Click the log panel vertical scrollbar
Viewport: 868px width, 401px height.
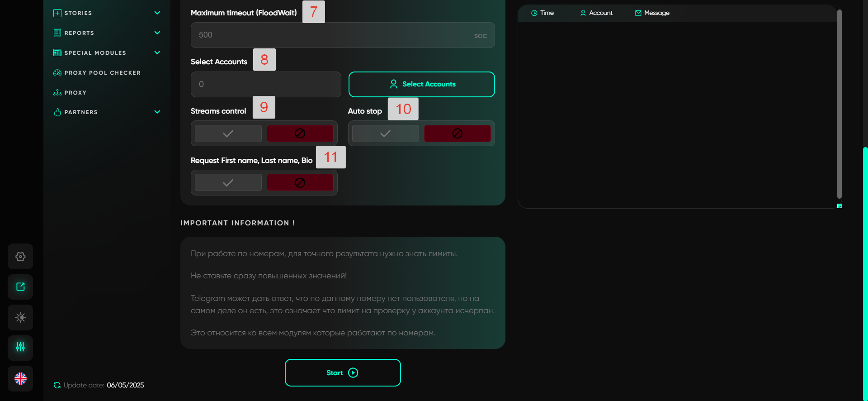(839, 104)
